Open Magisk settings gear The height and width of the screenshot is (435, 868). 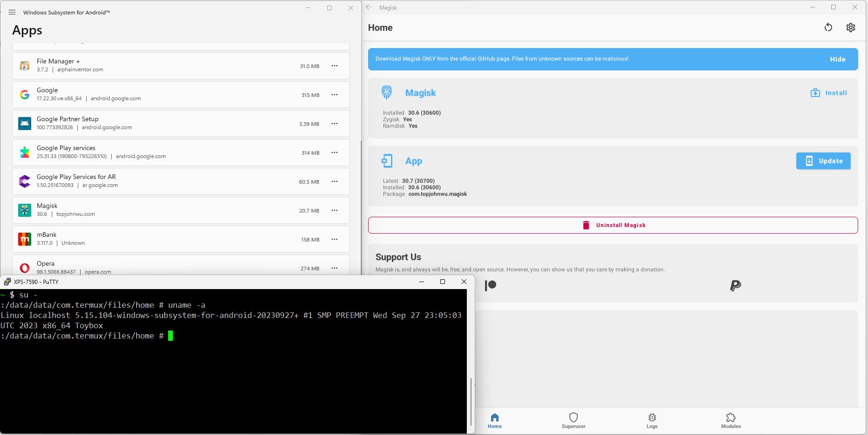[x=851, y=28]
